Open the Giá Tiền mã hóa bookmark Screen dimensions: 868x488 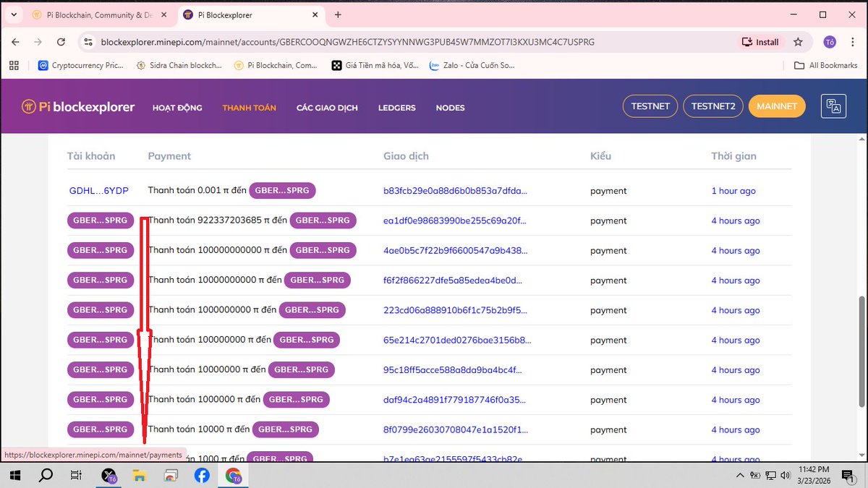pyautogui.click(x=375, y=65)
